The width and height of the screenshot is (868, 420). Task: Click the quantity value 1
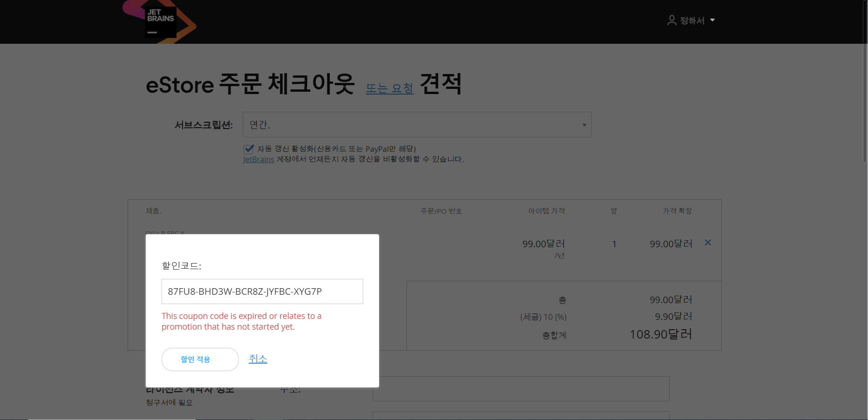pos(614,244)
